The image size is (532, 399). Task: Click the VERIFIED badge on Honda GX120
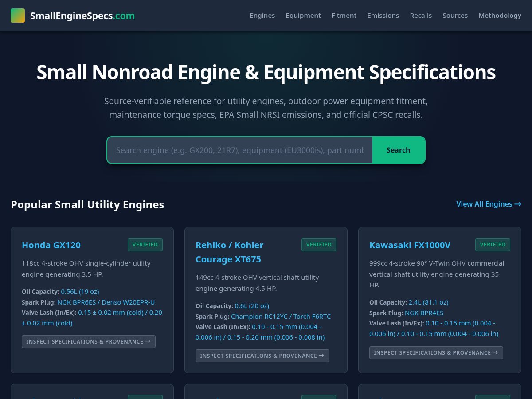tap(145, 245)
